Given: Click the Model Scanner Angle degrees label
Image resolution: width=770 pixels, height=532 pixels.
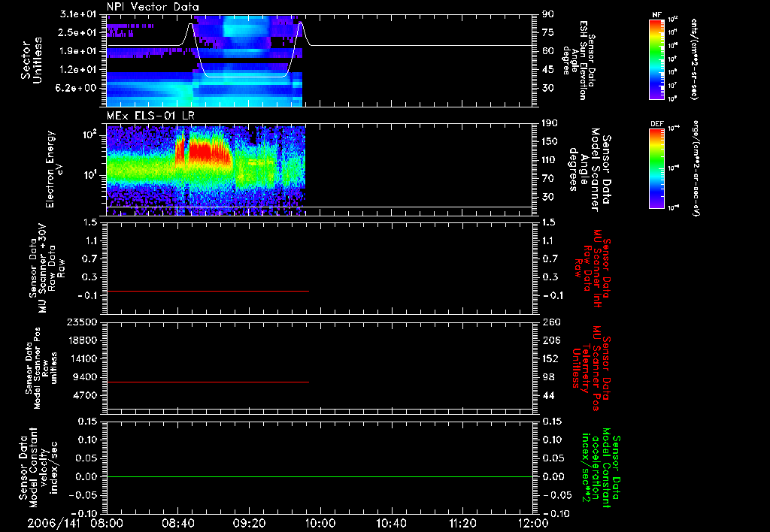Looking at the screenshot, I should click(x=590, y=170).
